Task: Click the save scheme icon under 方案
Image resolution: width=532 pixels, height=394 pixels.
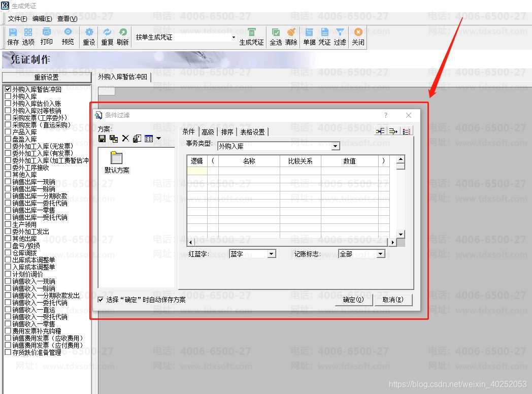Action: coord(102,139)
